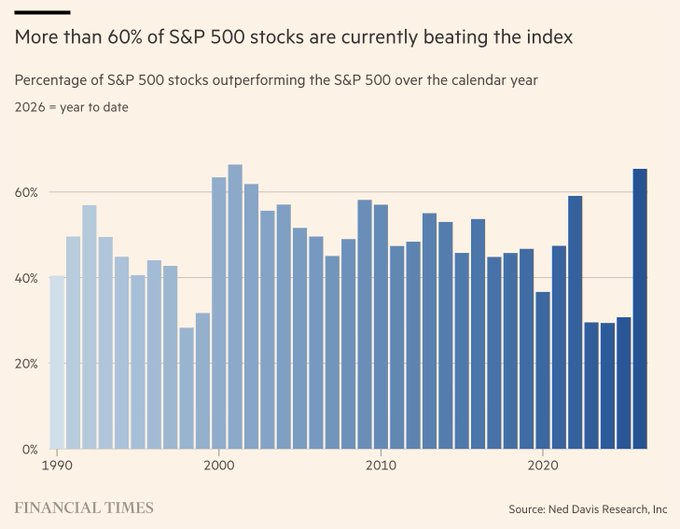This screenshot has height=529, width=680.
Task: Click the 2010 x-axis label
Action: coord(381,466)
